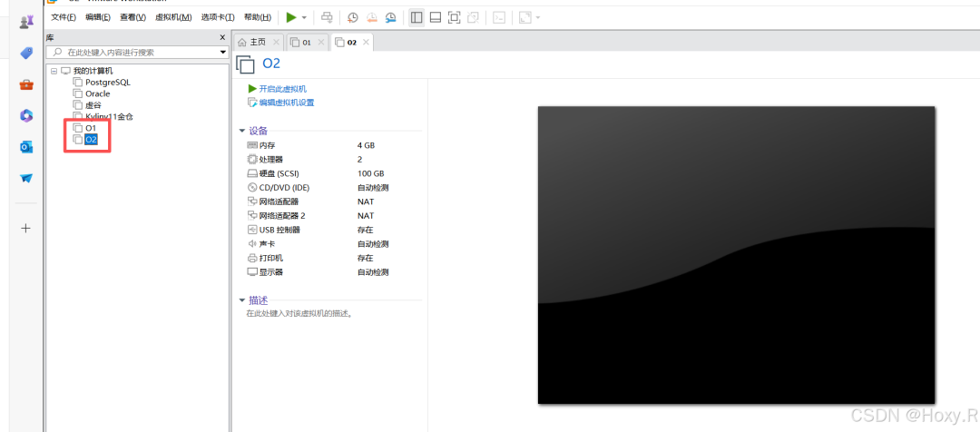Screen dimensions: 980x432
Task: Click the Outlook sidebar icon
Action: point(26,147)
